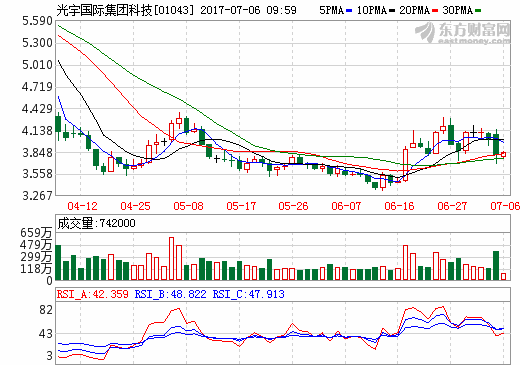Image resolution: width=520 pixels, height=365 pixels.
Task: Click the 10PMA black legend marker
Action: click(392, 11)
